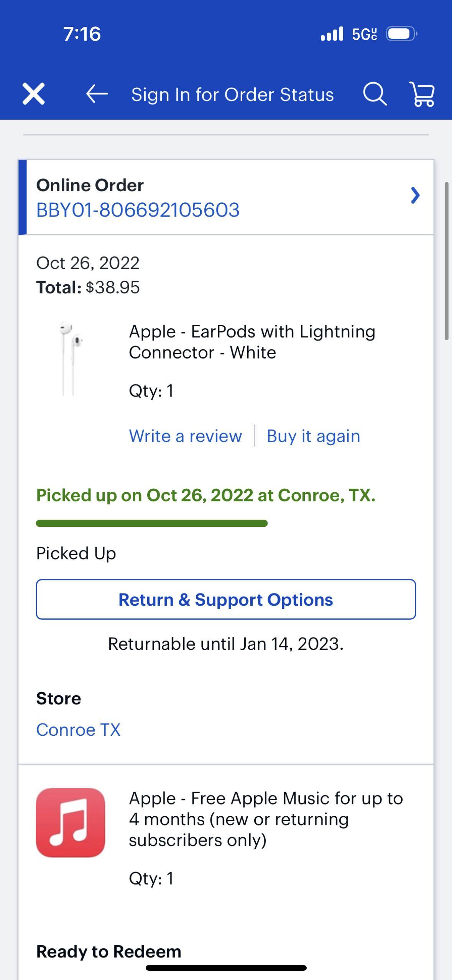Tap the Free Apple Music offer title
This screenshot has width=452, height=980.
266,819
